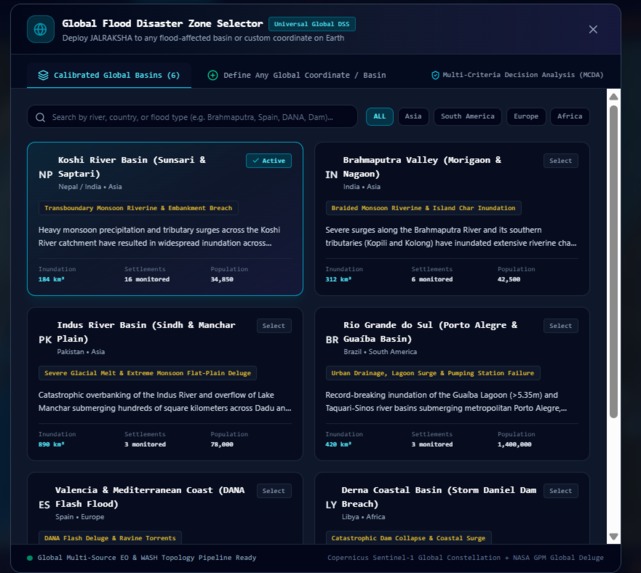Click Indus River Basin card title

pyautogui.click(x=146, y=332)
